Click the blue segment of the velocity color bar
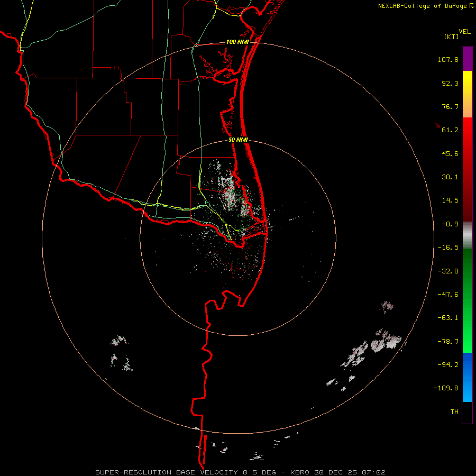Screen dimensions: 476x476 (467, 377)
